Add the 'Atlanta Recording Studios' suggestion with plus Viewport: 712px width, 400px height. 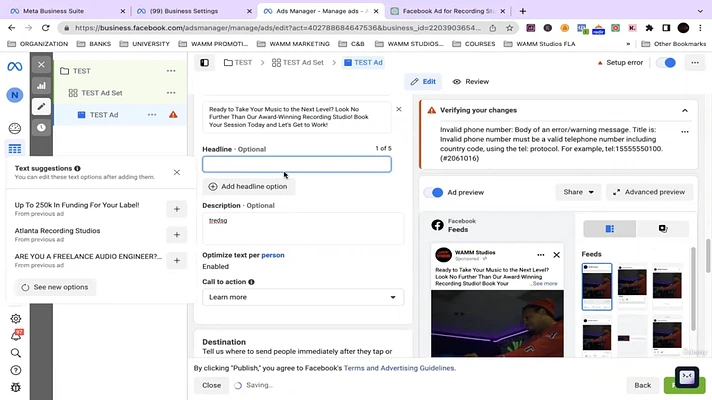coord(176,235)
